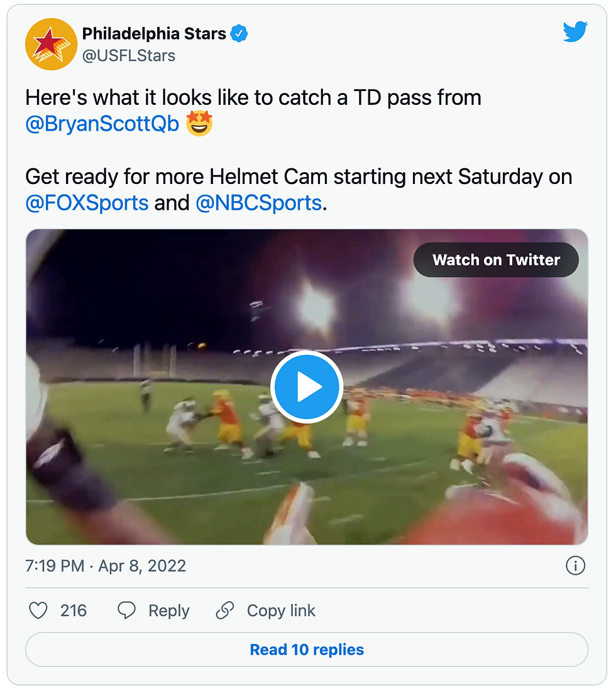Click the 216 likes count

pos(74,611)
